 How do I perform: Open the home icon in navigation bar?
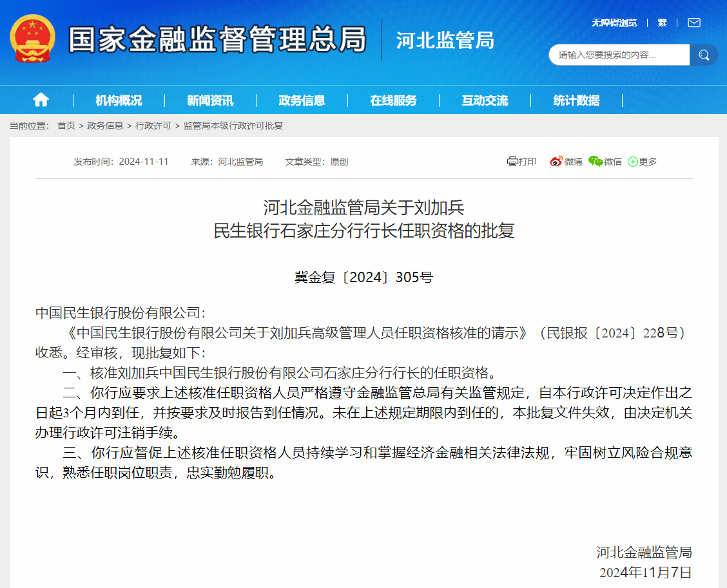41,100
